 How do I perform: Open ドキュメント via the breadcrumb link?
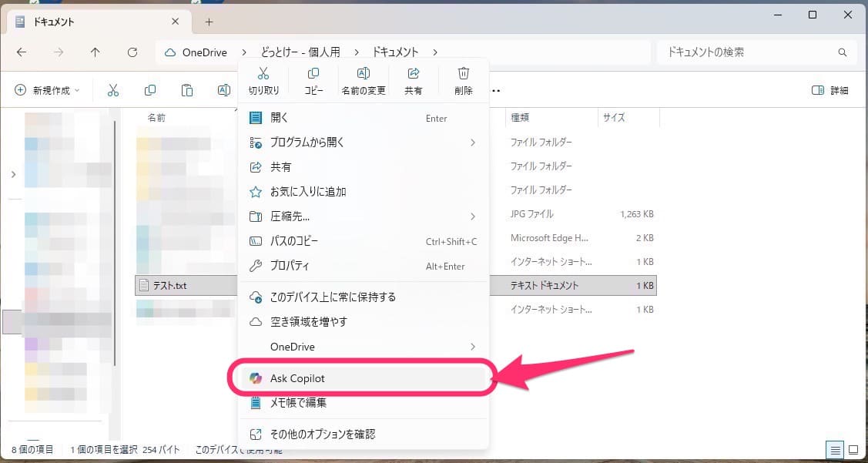point(395,52)
